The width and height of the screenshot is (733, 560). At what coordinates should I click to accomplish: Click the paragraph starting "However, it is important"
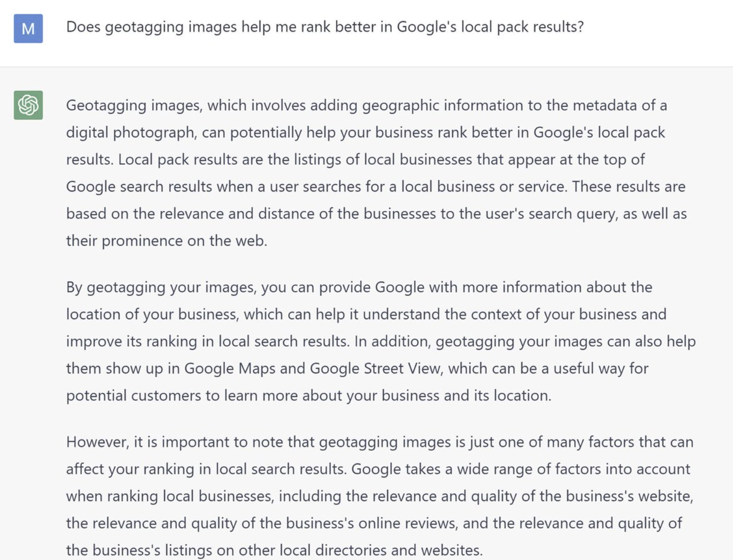379,496
